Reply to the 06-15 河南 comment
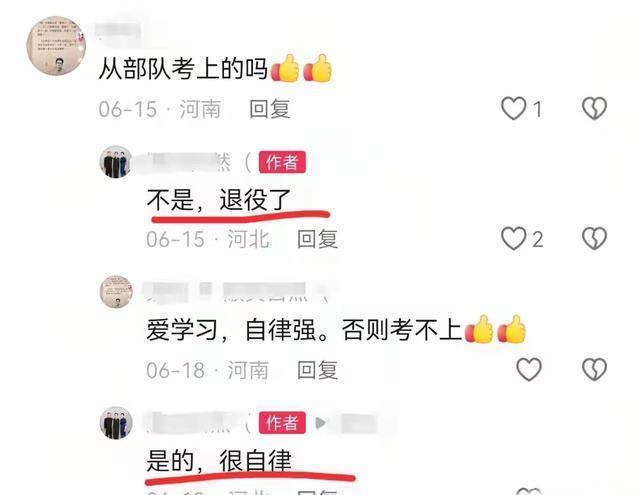 [270, 109]
